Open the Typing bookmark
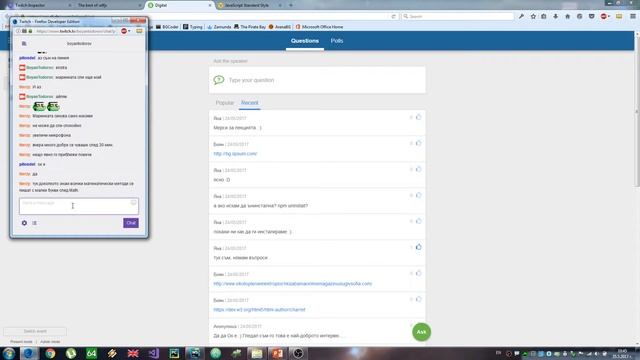 click(193, 27)
